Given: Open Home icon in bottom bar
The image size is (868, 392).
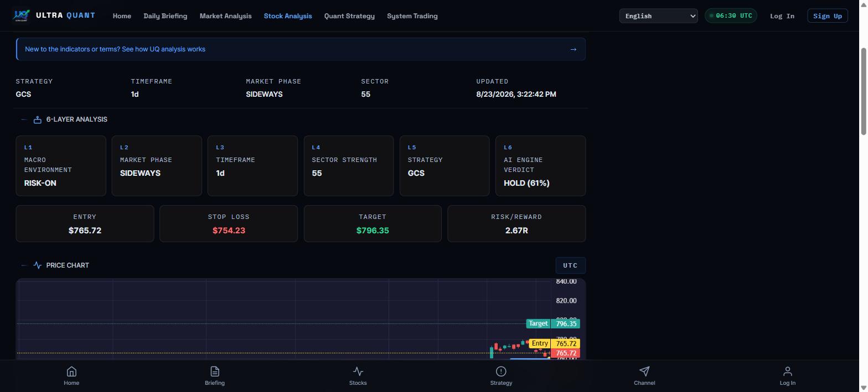Looking at the screenshot, I should point(71,372).
